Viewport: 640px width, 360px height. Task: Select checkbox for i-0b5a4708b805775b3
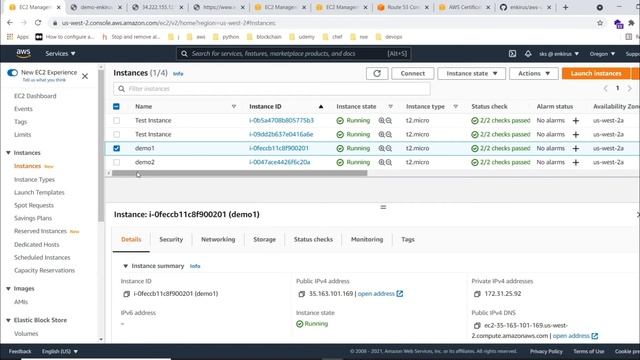[117, 120]
